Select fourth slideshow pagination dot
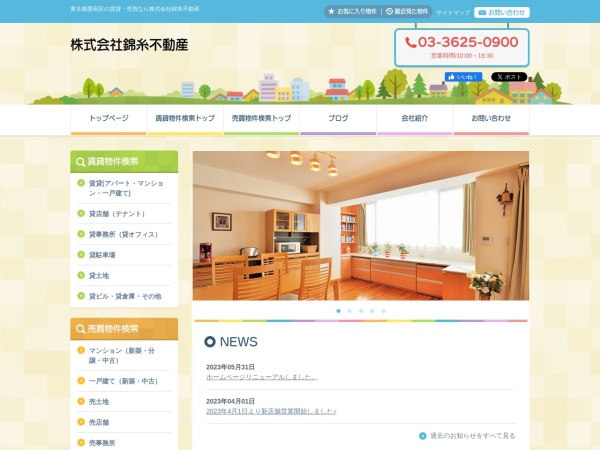The width and height of the screenshot is (600, 450). [x=372, y=311]
